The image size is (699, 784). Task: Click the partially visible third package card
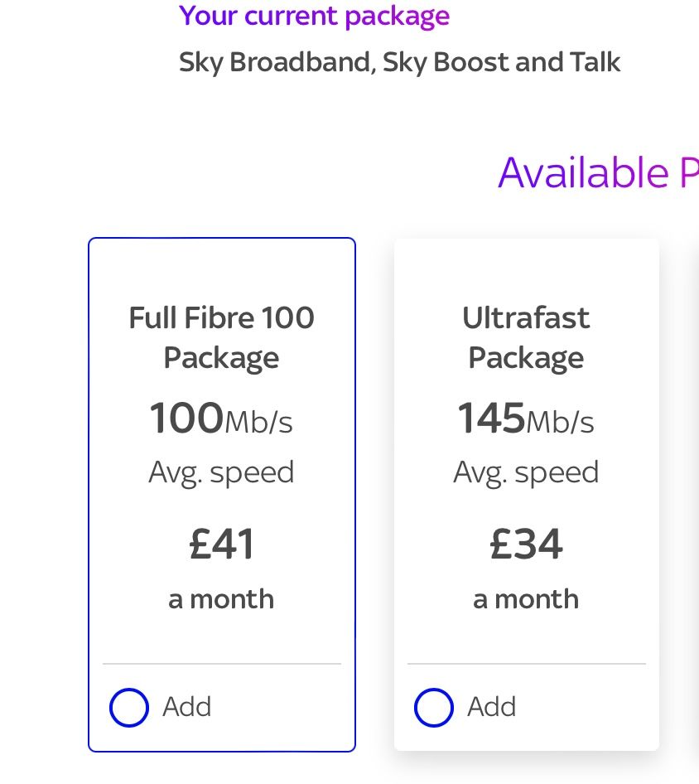(x=696, y=497)
